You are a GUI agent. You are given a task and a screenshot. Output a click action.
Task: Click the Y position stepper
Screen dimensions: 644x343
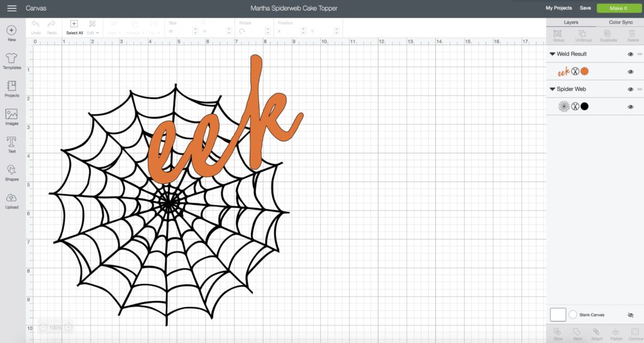[337, 31]
